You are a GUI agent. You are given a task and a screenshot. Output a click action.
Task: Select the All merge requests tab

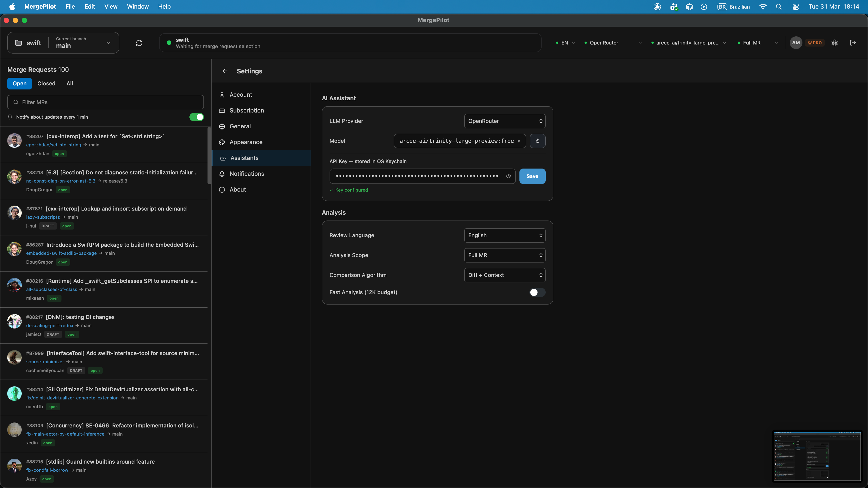click(x=70, y=83)
